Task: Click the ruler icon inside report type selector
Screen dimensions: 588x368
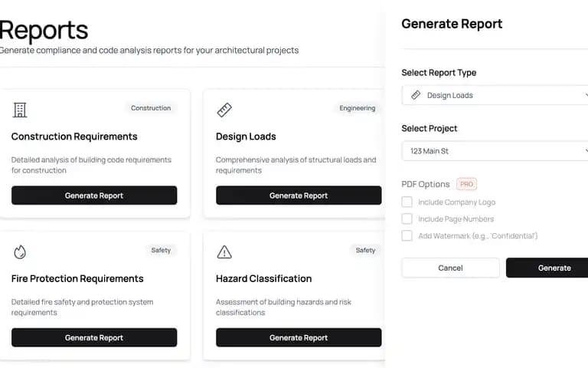Action: pos(416,95)
